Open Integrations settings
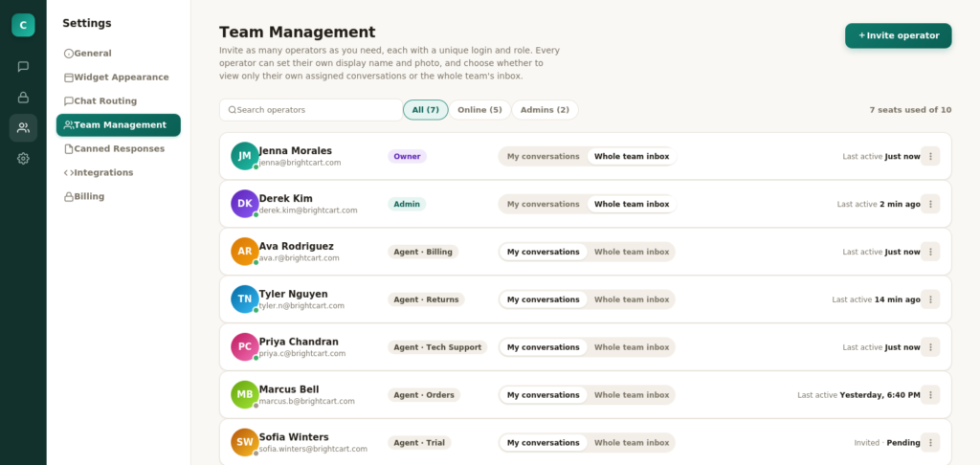Viewport: 980px width, 465px height. [x=118, y=172]
